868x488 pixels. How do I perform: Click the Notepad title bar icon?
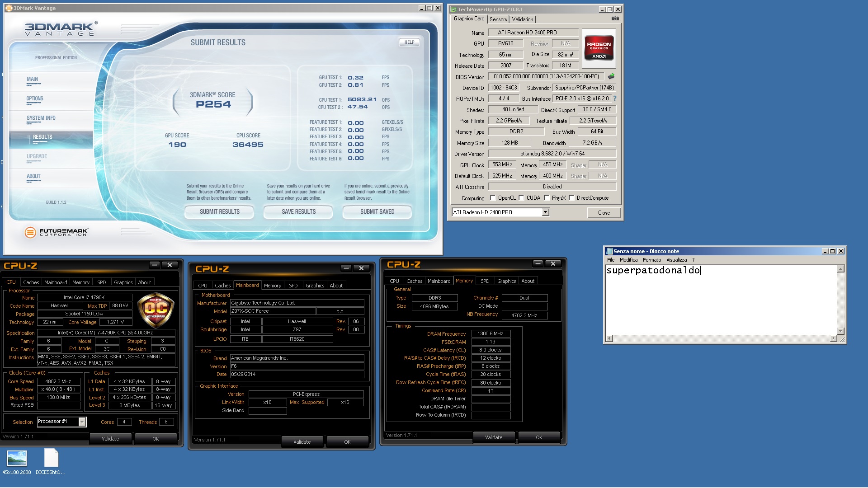pyautogui.click(x=609, y=251)
